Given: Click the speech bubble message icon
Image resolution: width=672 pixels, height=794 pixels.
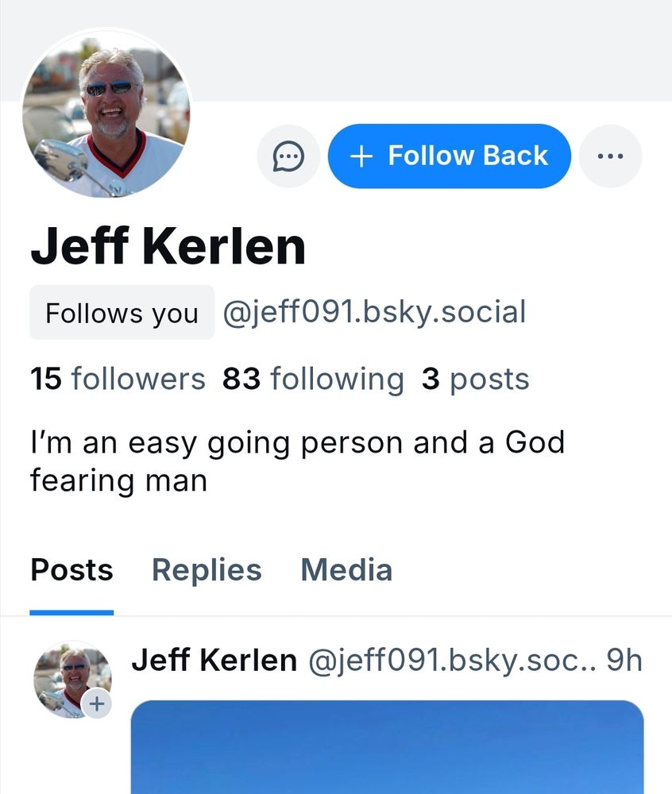Looking at the screenshot, I should [x=288, y=156].
